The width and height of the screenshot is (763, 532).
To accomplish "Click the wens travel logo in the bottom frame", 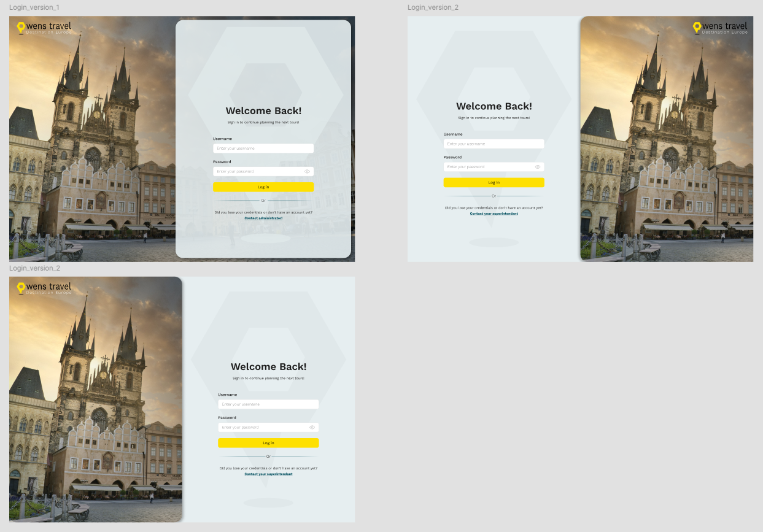I will pos(44,288).
